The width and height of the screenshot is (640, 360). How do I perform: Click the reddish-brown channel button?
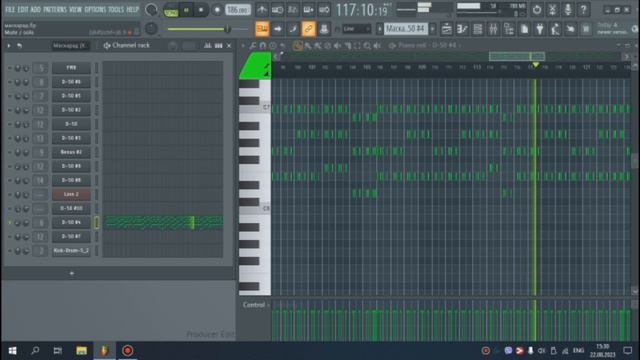71,195
